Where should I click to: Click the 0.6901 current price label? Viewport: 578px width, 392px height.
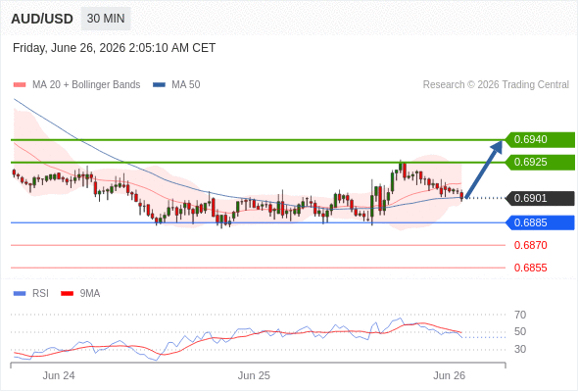pos(540,198)
